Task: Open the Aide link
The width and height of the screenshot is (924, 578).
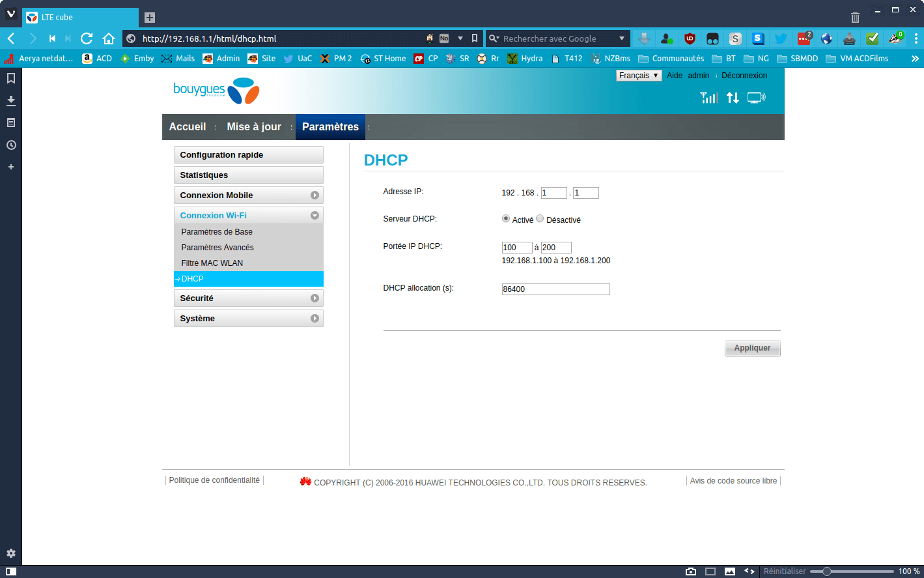Action: [675, 76]
